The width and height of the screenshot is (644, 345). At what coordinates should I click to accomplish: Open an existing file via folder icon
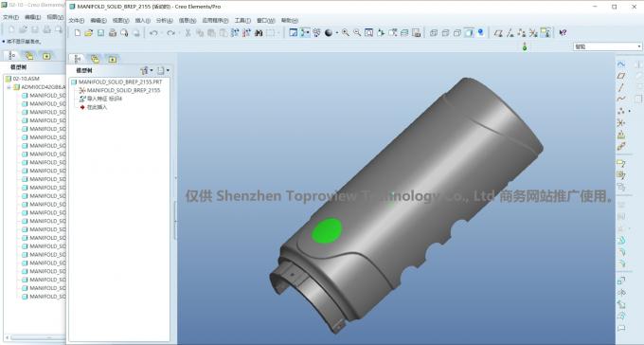coord(89,33)
